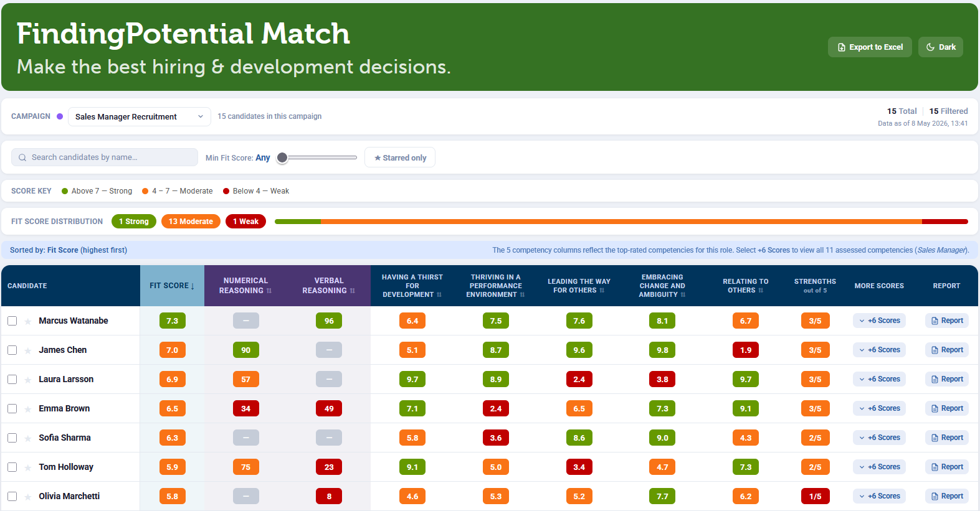980x511 pixels.
Task: Expand +6 Scores for Laura Larsson
Action: pos(880,379)
